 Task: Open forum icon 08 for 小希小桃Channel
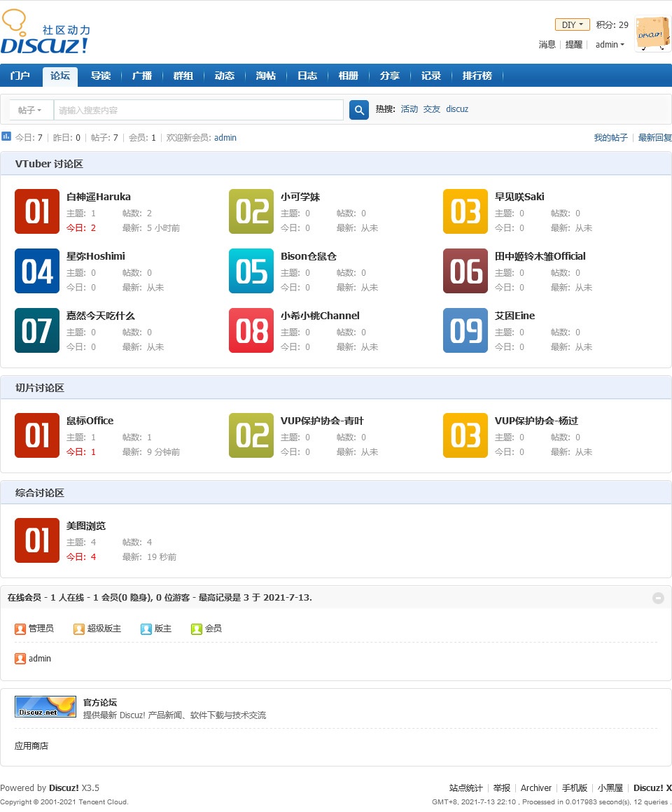click(251, 330)
